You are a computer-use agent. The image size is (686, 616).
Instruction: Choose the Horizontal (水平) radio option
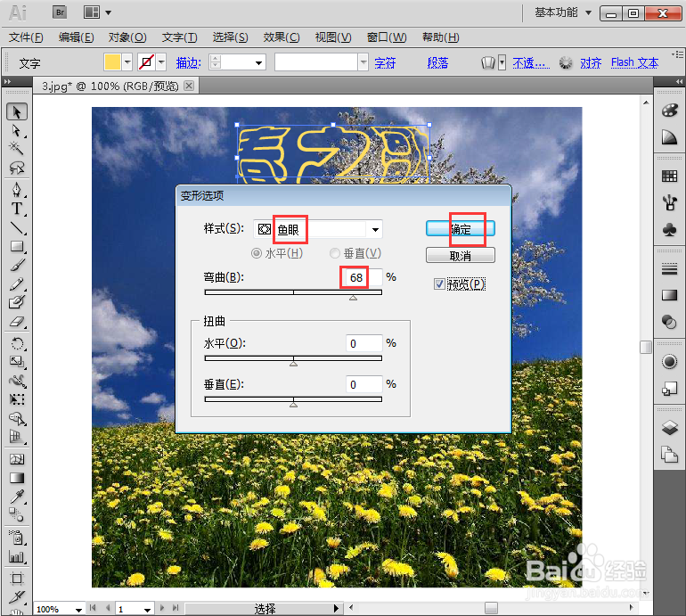pyautogui.click(x=257, y=253)
